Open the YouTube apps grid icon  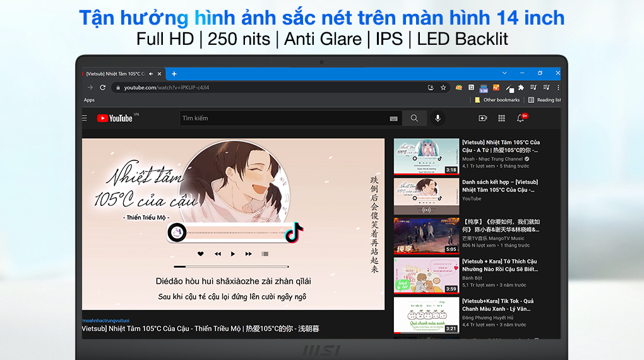click(x=501, y=118)
